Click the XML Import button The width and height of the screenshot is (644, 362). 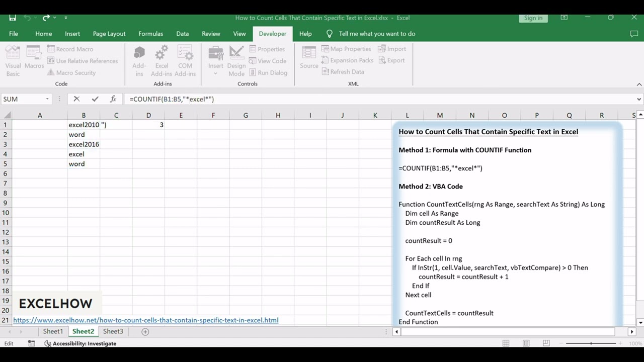pos(392,49)
